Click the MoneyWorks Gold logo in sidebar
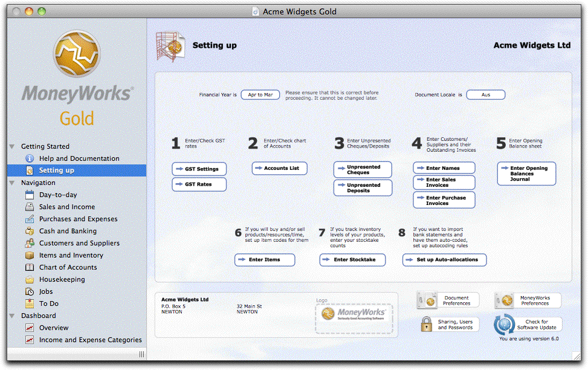Viewport: 588px width, 370px height. click(x=77, y=54)
